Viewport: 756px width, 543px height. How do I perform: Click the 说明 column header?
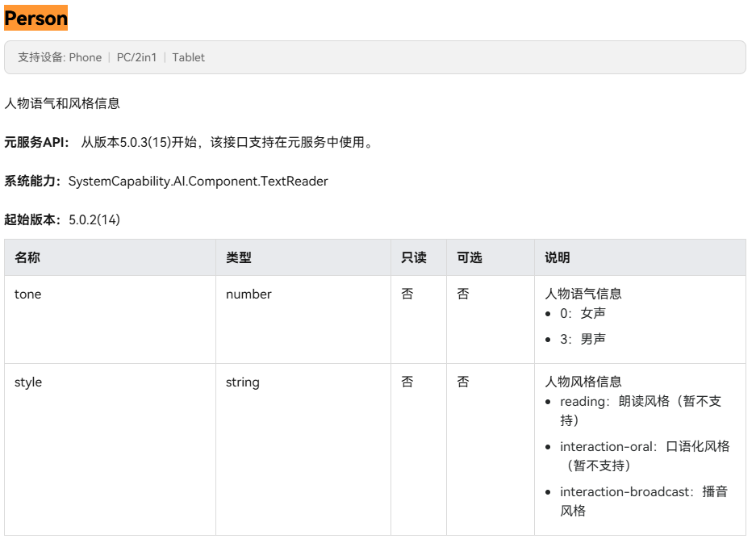point(557,257)
